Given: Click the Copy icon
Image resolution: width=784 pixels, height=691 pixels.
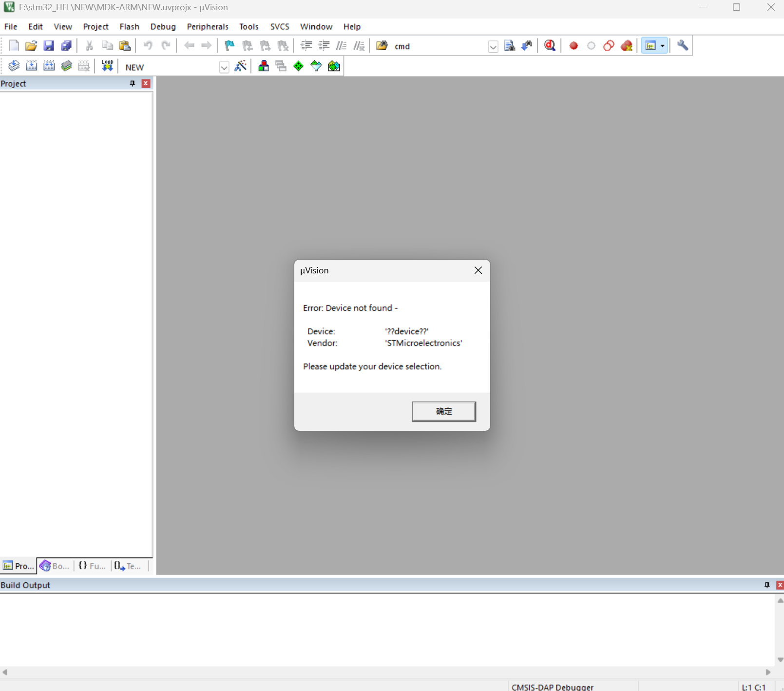Looking at the screenshot, I should click(107, 46).
